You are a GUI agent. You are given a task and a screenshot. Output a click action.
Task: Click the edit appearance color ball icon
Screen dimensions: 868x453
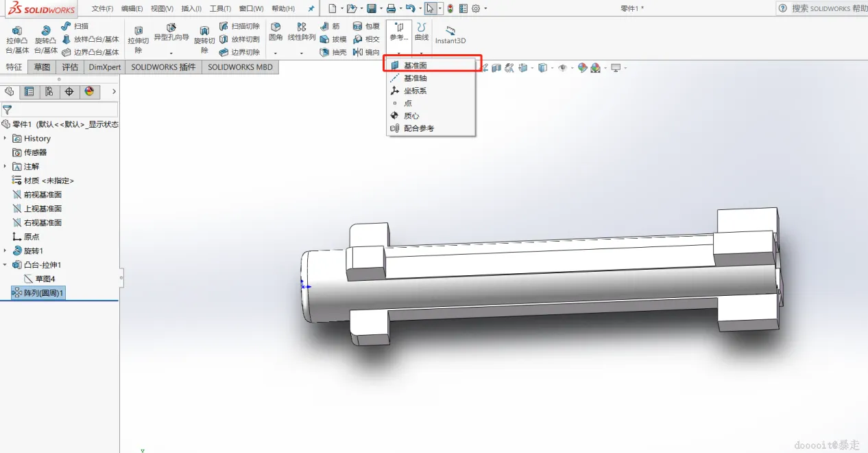coord(582,67)
